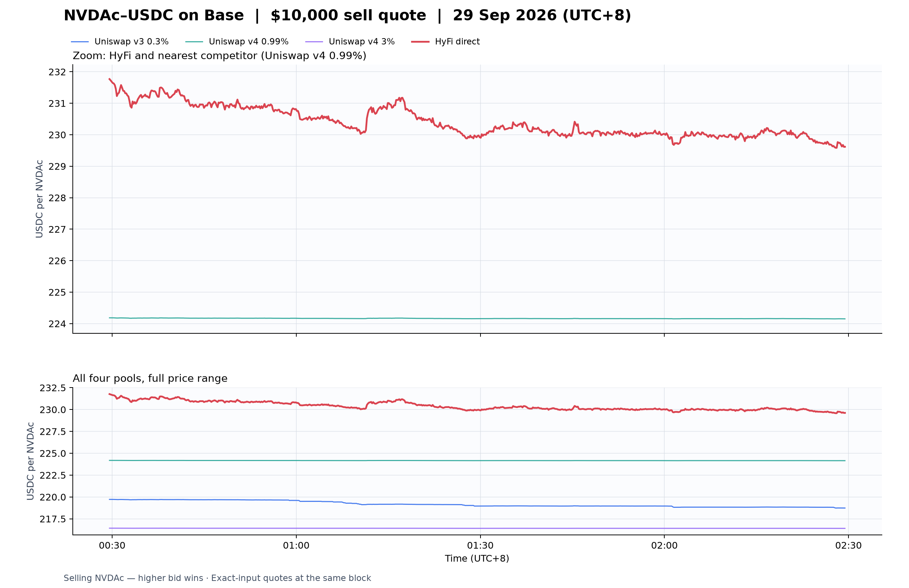The width and height of the screenshot is (909, 588).
Task: Click the 226 y-axis tick label
Action: [57, 261]
